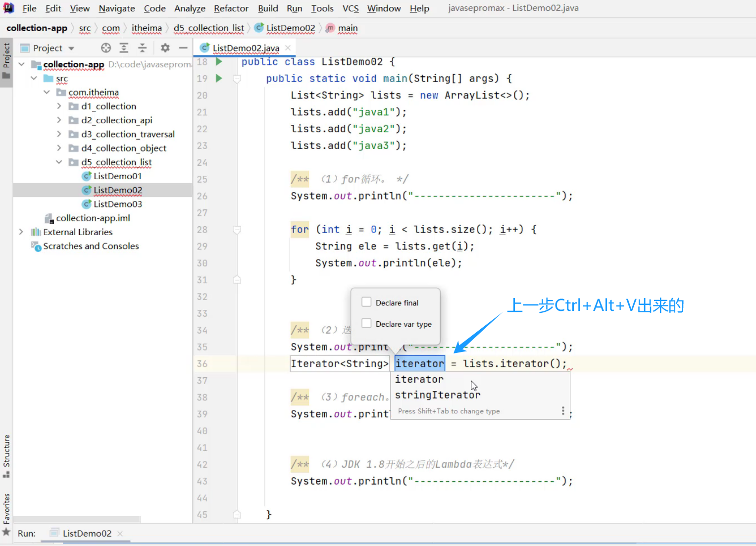Hide the Project panel with the minus icon
Viewport: 756px width, 546px height.
pyautogui.click(x=183, y=48)
